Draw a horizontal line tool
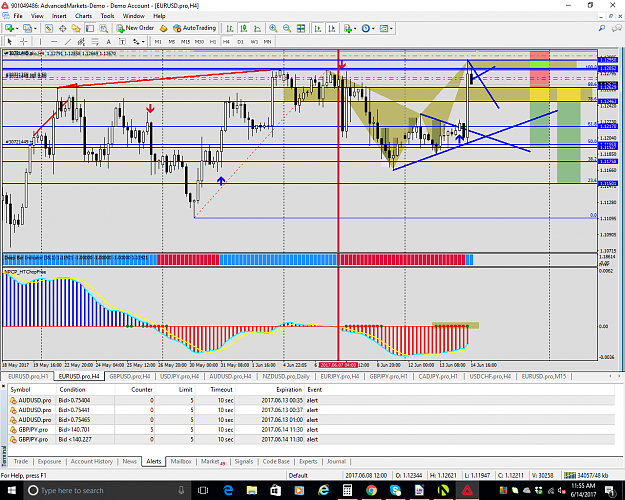This screenshot has width=625, height=500. point(54,41)
